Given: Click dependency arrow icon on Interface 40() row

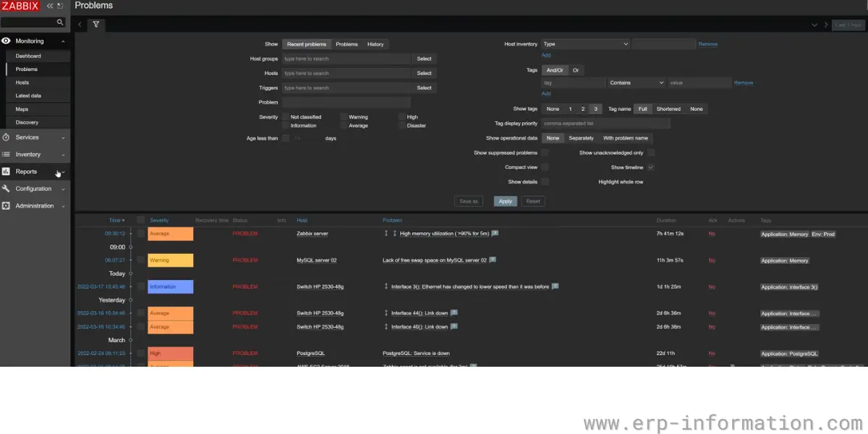Looking at the screenshot, I should point(386,327).
